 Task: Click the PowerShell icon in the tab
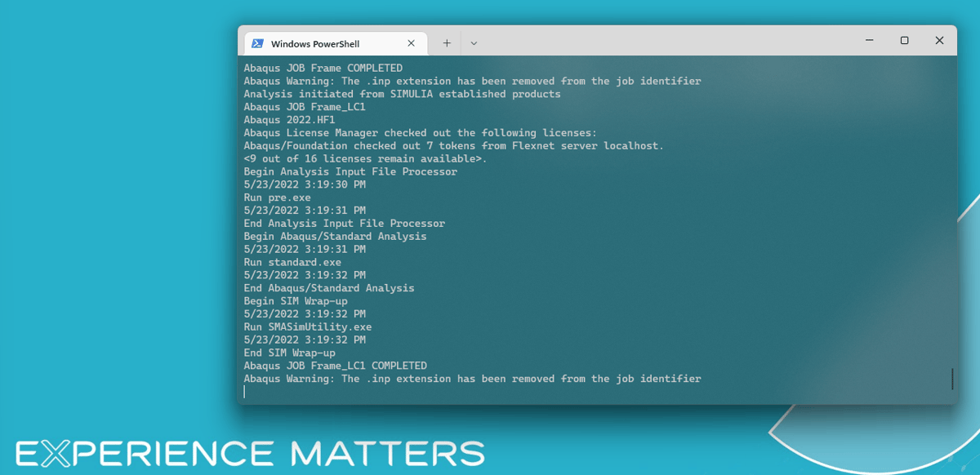tap(257, 43)
